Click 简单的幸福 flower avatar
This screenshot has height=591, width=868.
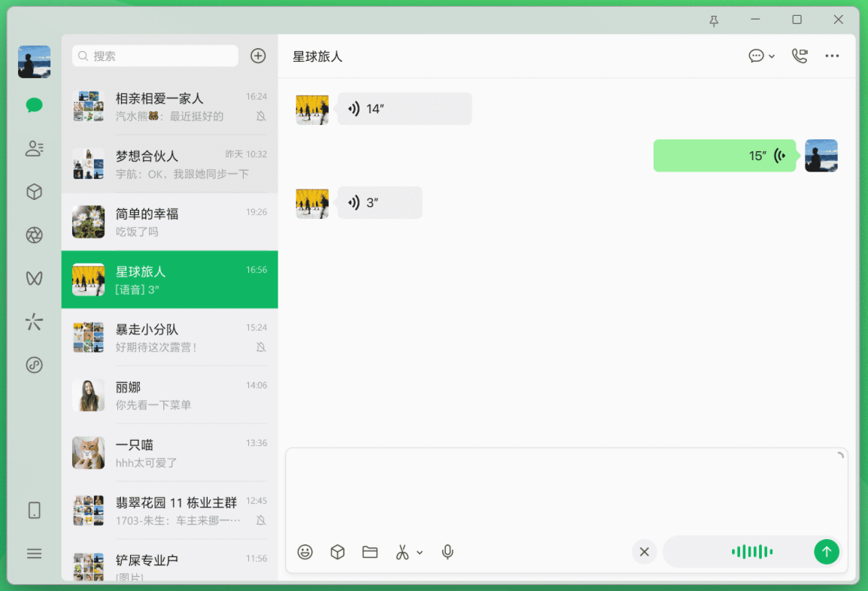pos(89,222)
